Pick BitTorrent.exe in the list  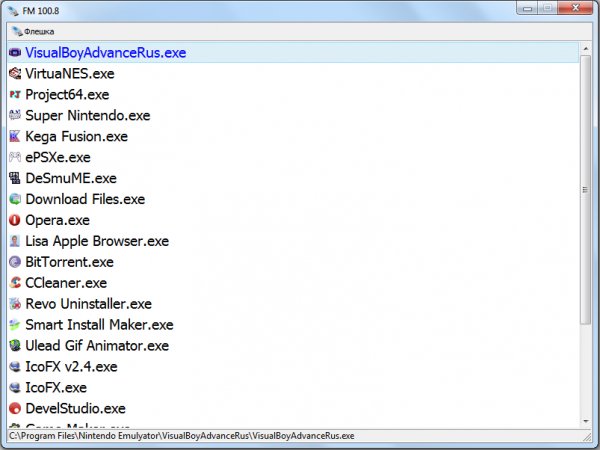click(293, 262)
